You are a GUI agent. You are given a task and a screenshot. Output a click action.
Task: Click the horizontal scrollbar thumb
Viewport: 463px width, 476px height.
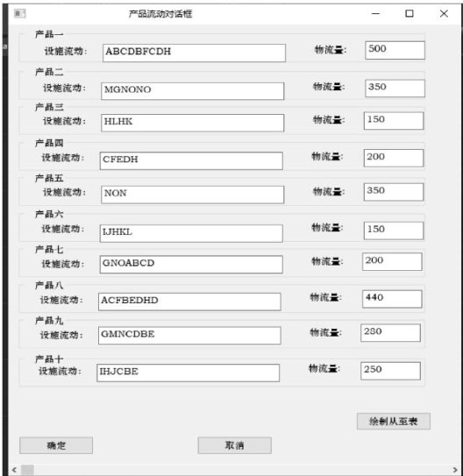27,470
